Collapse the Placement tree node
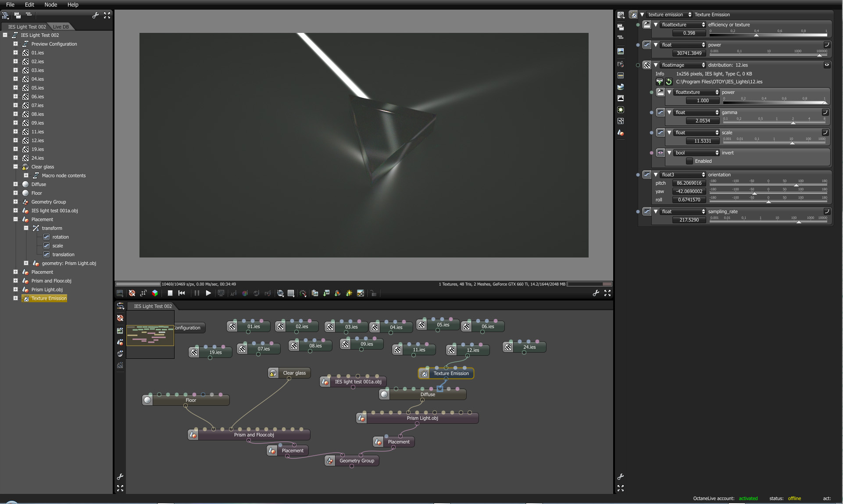The image size is (843, 504). 15,219
